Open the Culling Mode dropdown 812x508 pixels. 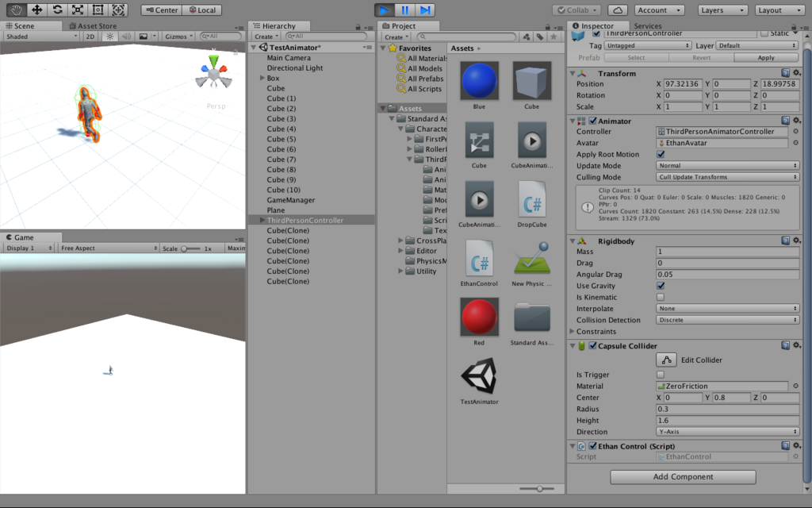point(728,177)
